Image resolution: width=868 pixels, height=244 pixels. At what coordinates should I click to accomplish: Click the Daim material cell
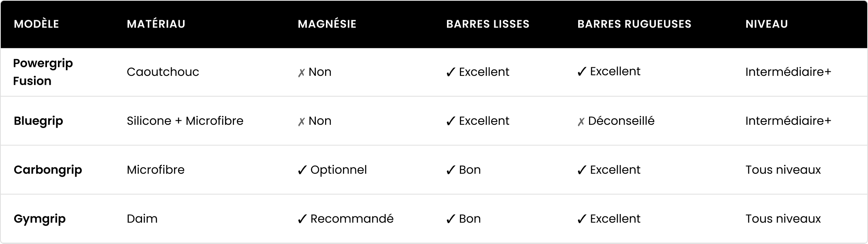pos(142,219)
